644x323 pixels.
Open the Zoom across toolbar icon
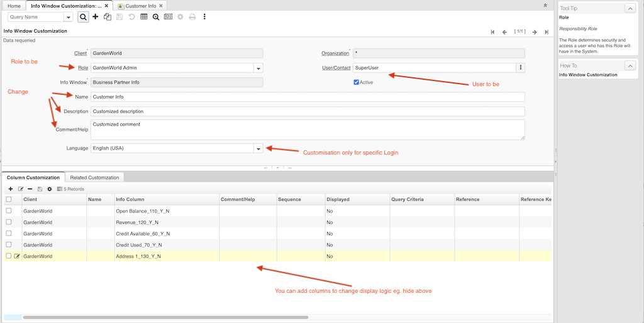click(155, 17)
